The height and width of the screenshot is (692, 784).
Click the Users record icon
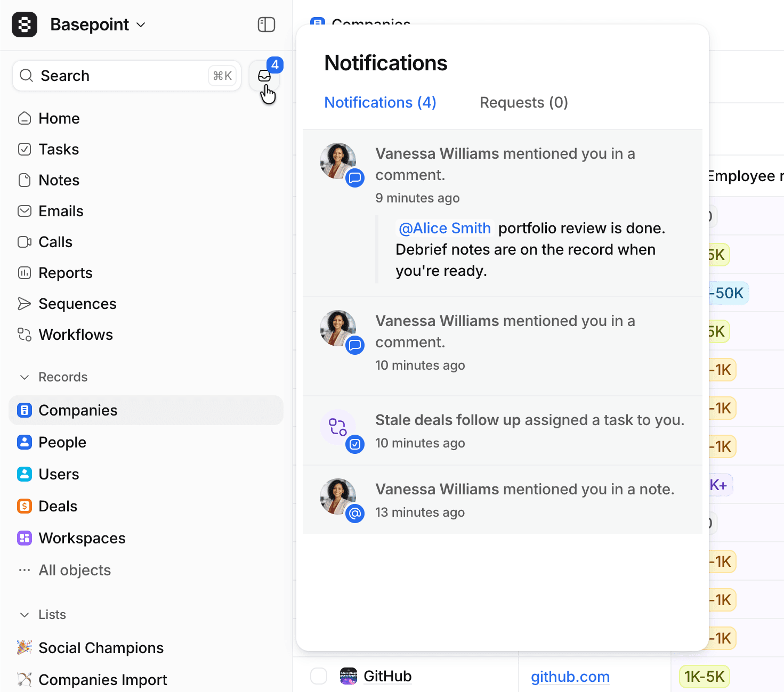tap(25, 474)
